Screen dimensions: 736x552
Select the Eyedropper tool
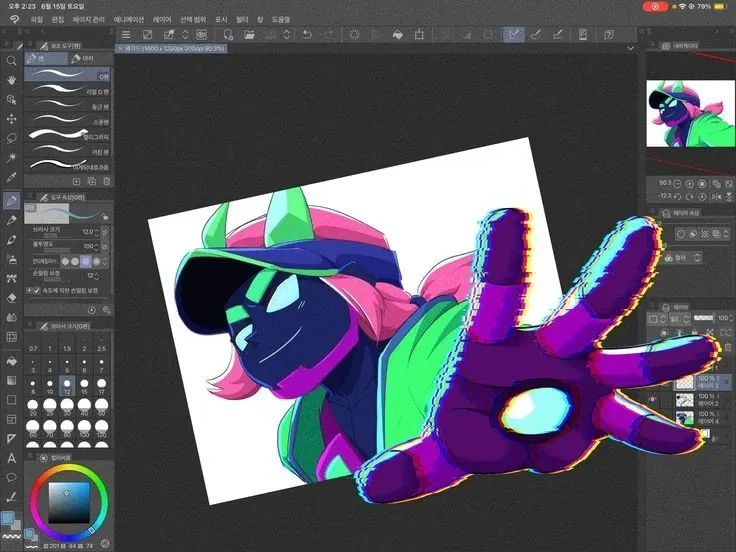11,177
